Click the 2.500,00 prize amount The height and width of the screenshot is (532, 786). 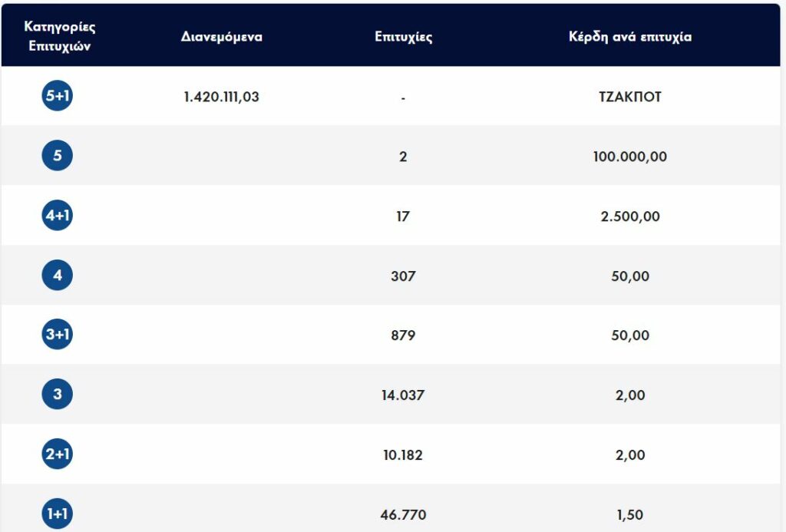(x=630, y=216)
